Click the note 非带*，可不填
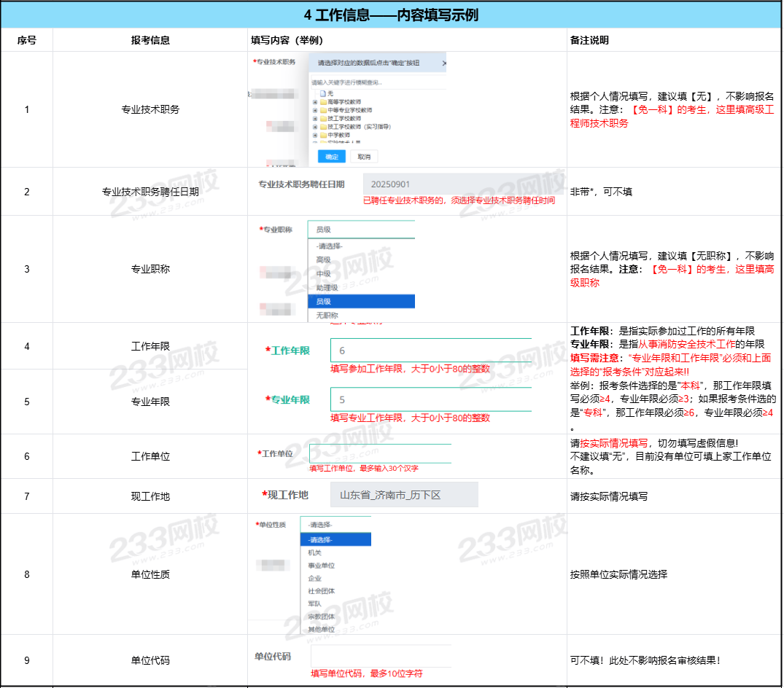Viewport: 784px width, 688px height. pos(601,192)
